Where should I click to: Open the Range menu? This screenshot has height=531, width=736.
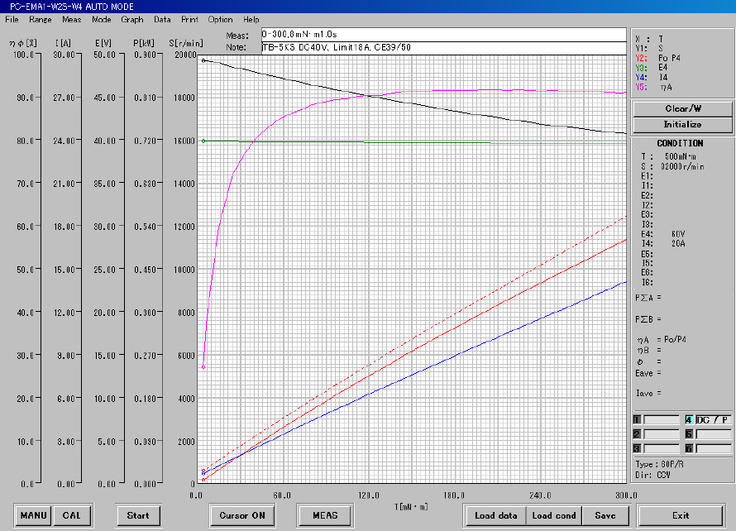pos(40,19)
